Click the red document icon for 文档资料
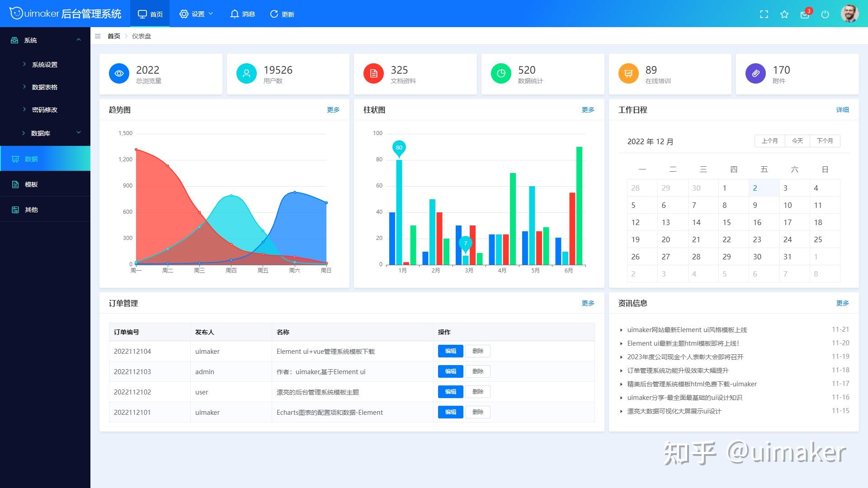The height and width of the screenshot is (488, 868). coord(373,74)
